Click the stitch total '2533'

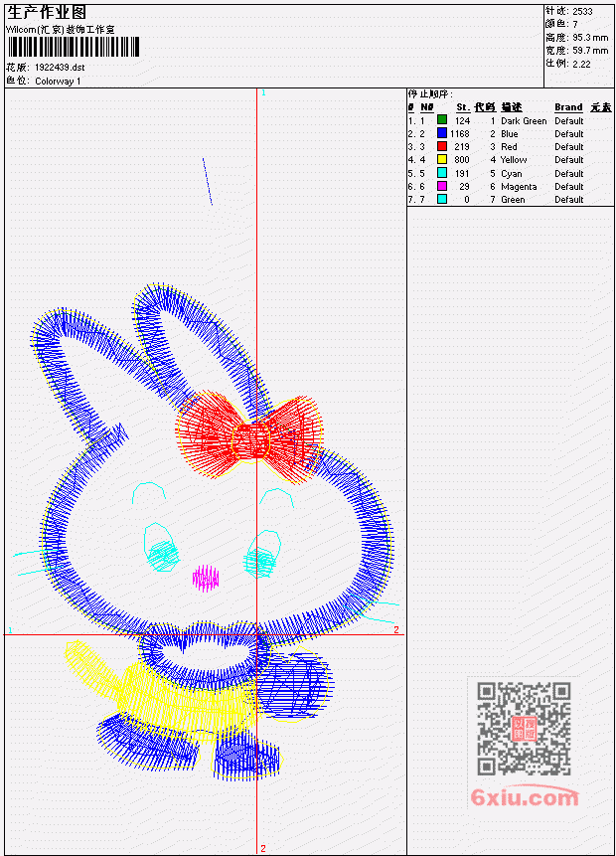point(583,11)
